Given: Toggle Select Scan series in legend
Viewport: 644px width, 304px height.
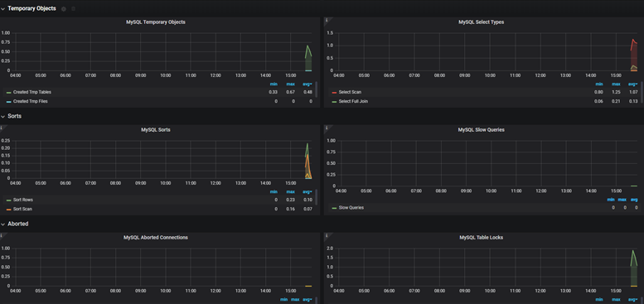Looking at the screenshot, I should 350,92.
